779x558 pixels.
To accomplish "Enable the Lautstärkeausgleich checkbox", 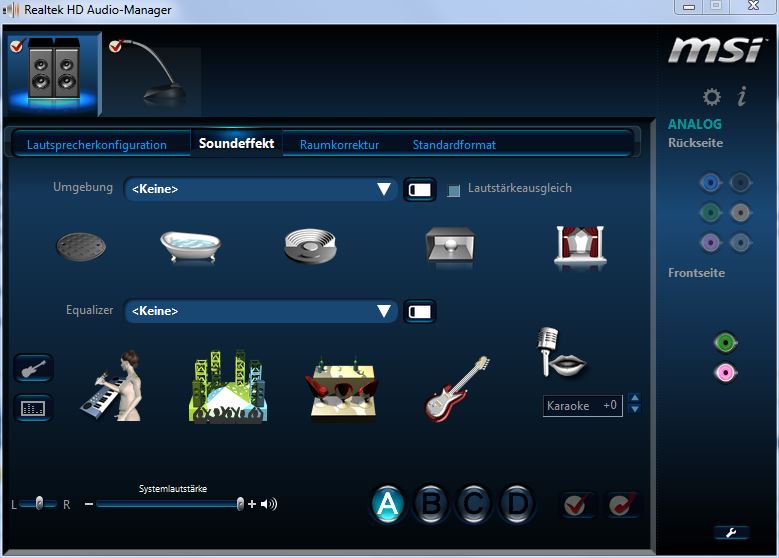I will tap(454, 190).
